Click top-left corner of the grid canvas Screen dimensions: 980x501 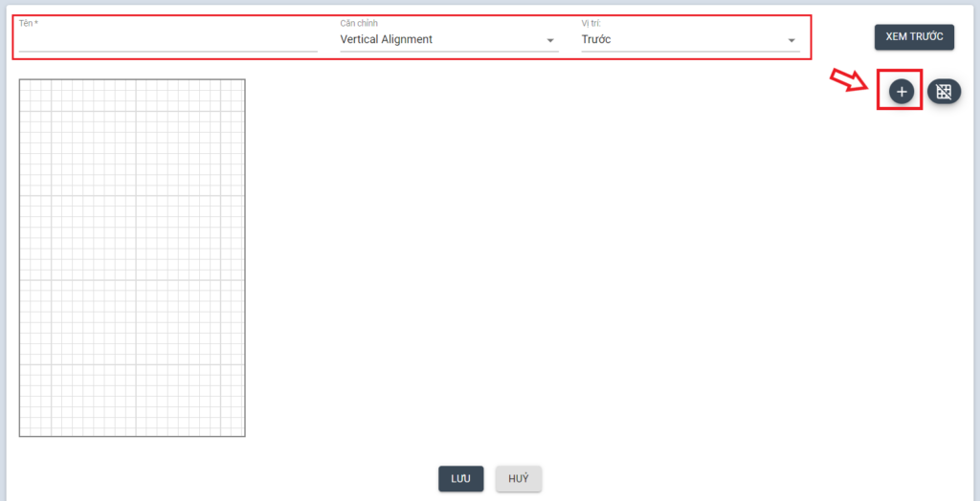[21, 81]
